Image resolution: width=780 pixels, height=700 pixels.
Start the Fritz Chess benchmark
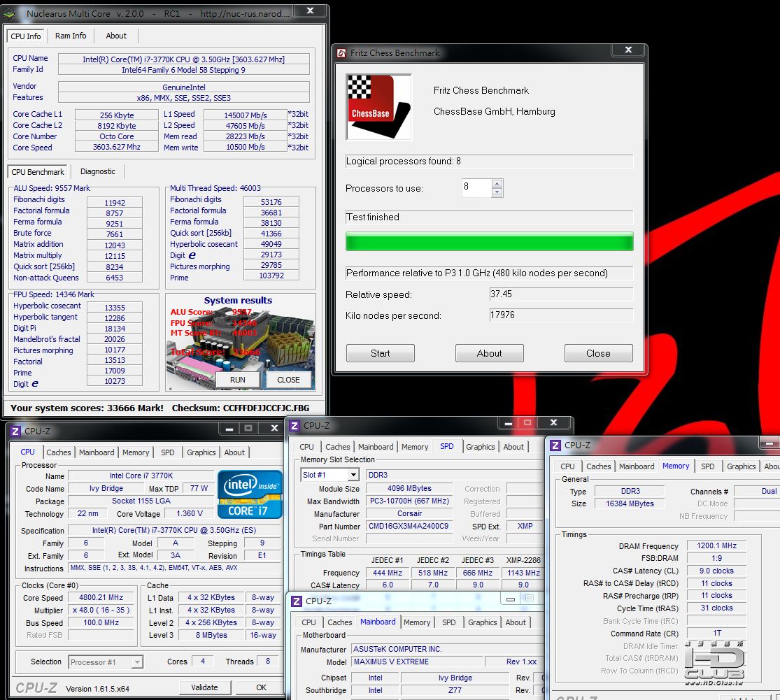pos(381,353)
